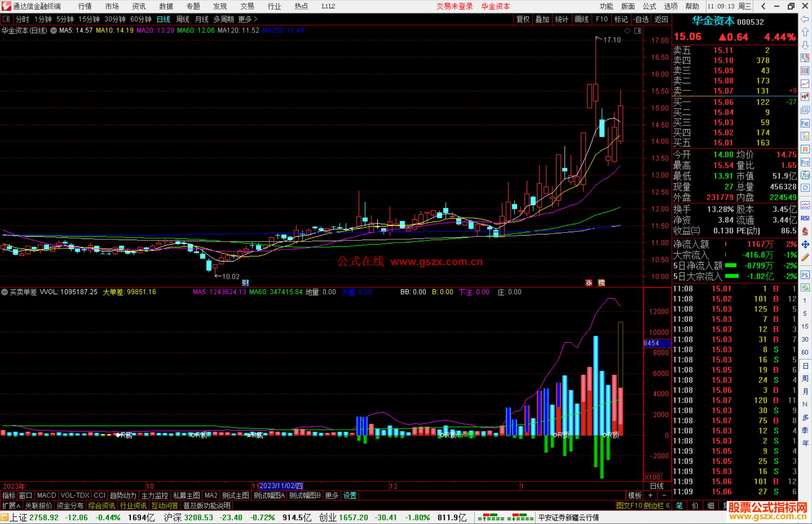Open the 更多 indicator list

point(331,495)
